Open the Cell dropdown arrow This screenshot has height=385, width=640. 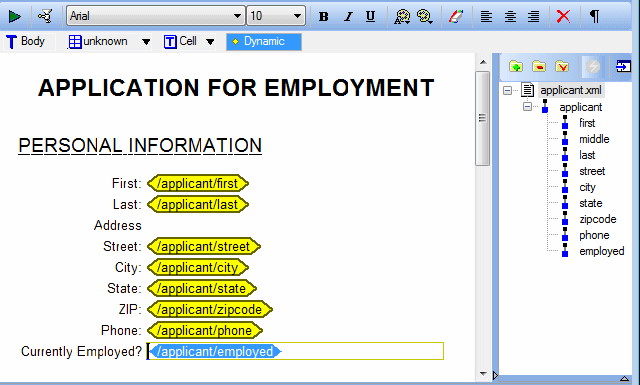210,42
